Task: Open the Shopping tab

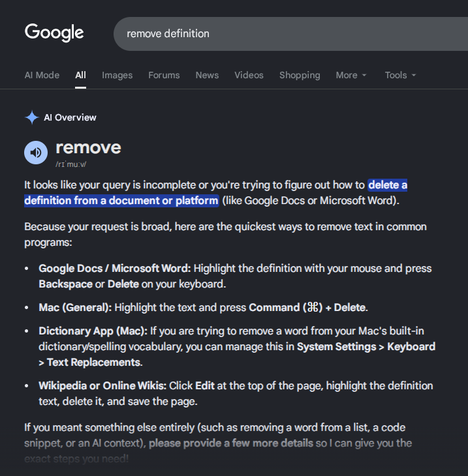Action: (300, 75)
